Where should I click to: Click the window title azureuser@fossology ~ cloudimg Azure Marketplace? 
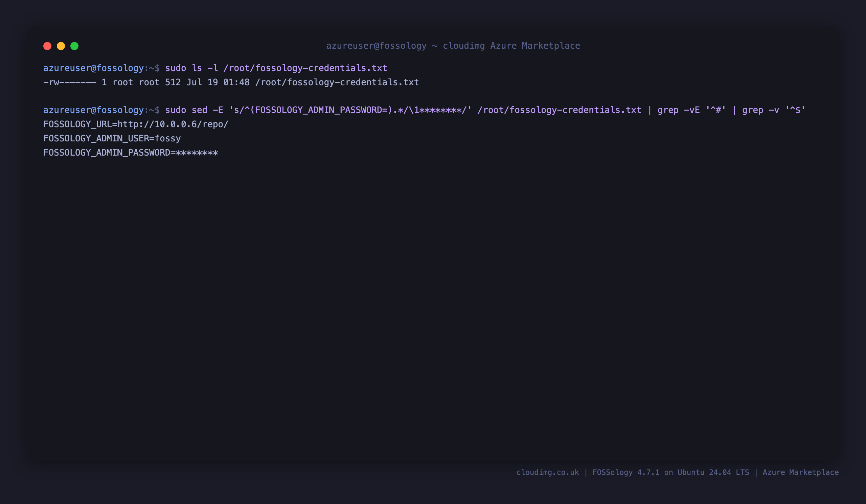[x=453, y=46]
